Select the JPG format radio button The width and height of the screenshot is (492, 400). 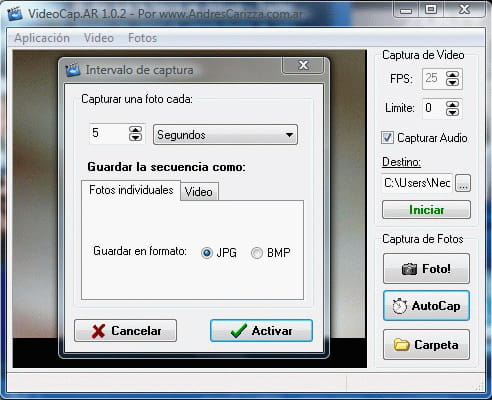click(207, 253)
